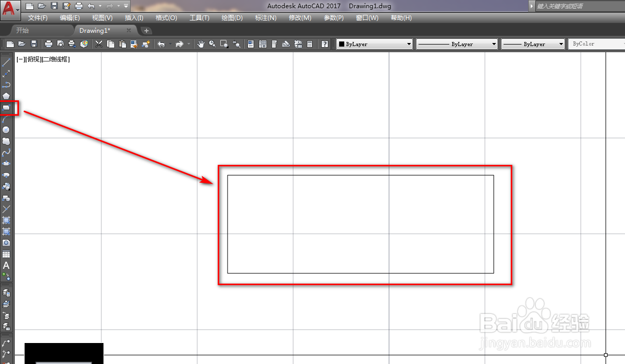This screenshot has width=625, height=364.
Task: Open the 帮助(H) menu
Action: pyautogui.click(x=401, y=18)
